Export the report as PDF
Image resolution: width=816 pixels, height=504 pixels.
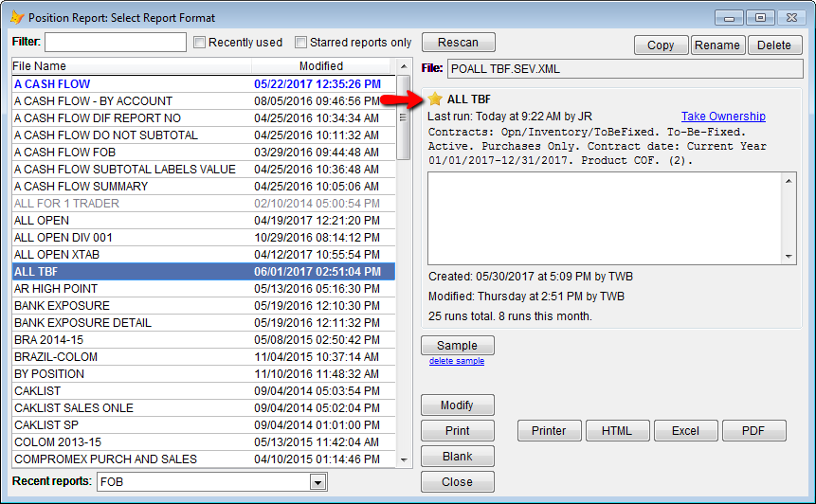tap(753, 431)
